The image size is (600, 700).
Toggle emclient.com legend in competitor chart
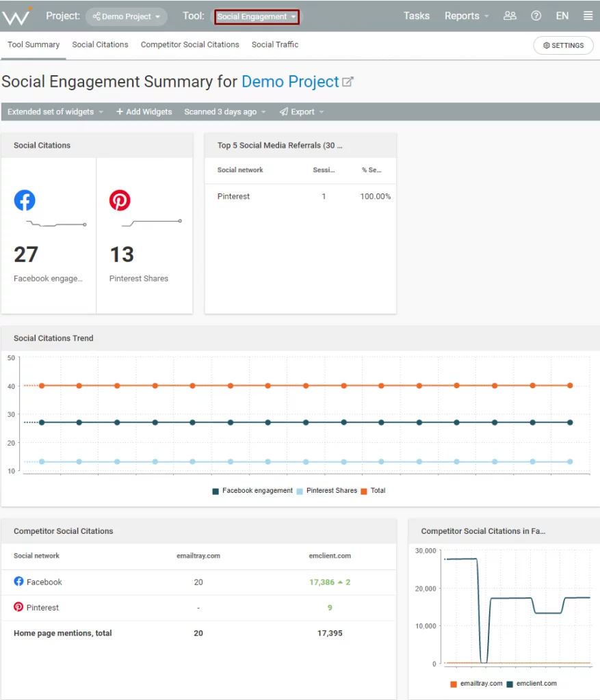[532, 684]
